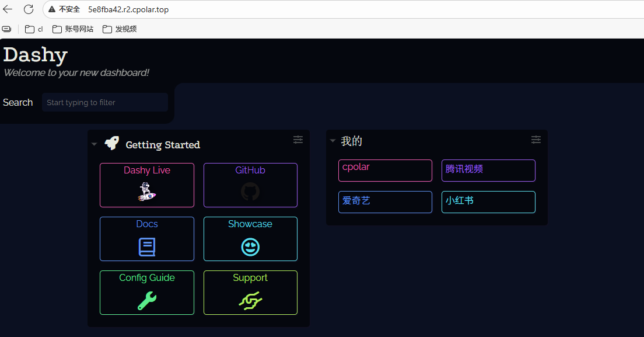Open the Config Guide wrench icon

point(147,300)
